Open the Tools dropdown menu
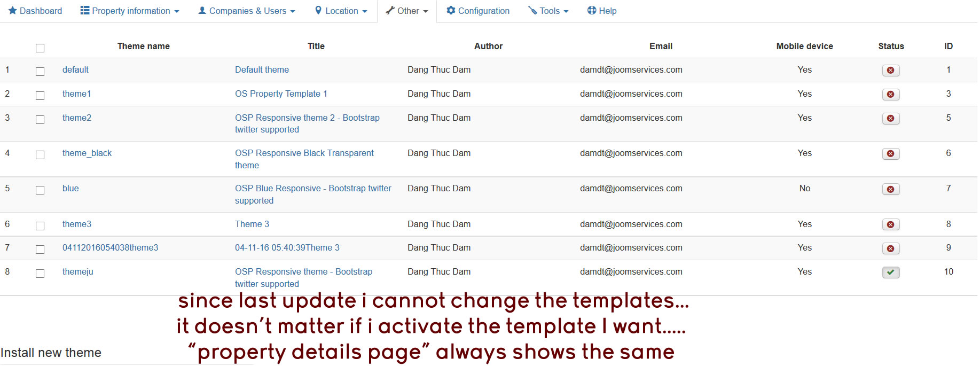Viewport: 980px width, 366px height. point(548,11)
